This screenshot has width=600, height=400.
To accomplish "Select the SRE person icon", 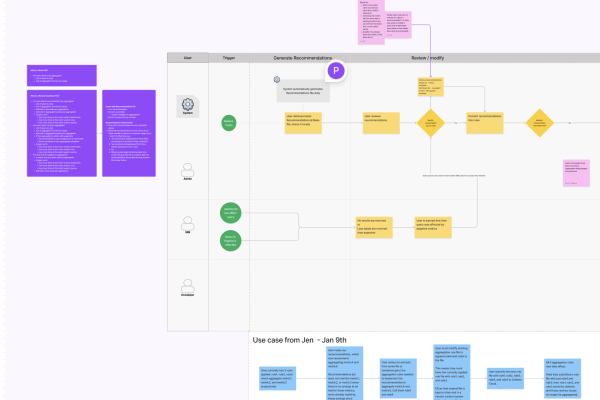I will point(186,226).
